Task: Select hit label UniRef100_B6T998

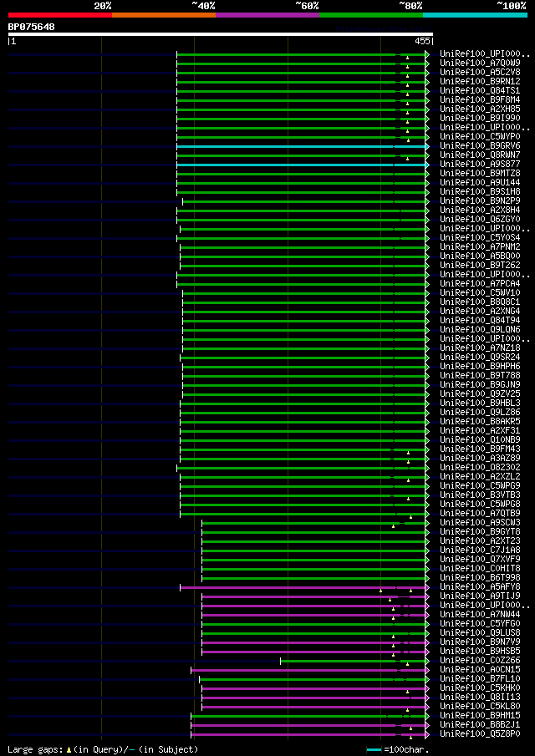Action: pos(480,579)
